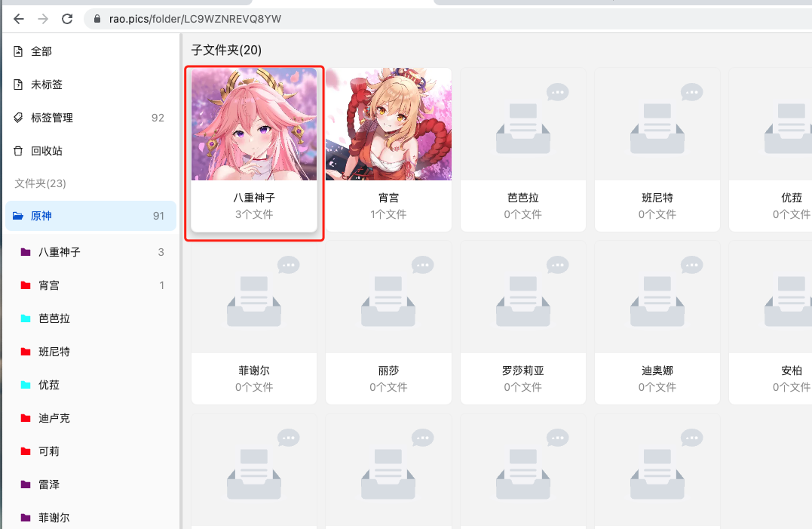Viewport: 812px width, 529px height.
Task: Click the message bubble icon on the 迪奥娜 card
Action: (691, 265)
